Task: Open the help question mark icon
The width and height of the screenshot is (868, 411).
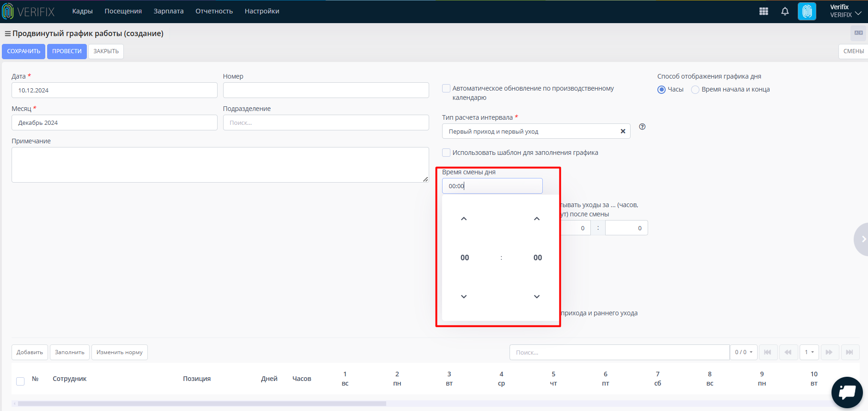Action: [642, 127]
